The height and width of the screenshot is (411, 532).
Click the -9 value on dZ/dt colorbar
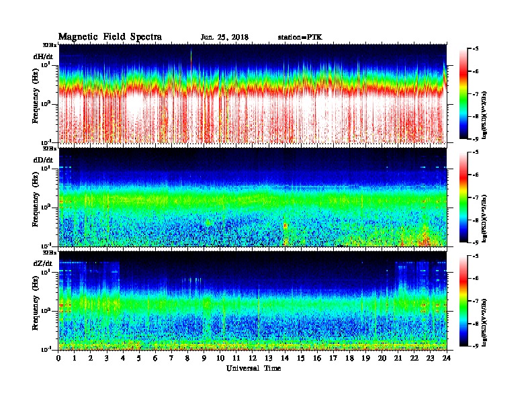[x=476, y=346]
